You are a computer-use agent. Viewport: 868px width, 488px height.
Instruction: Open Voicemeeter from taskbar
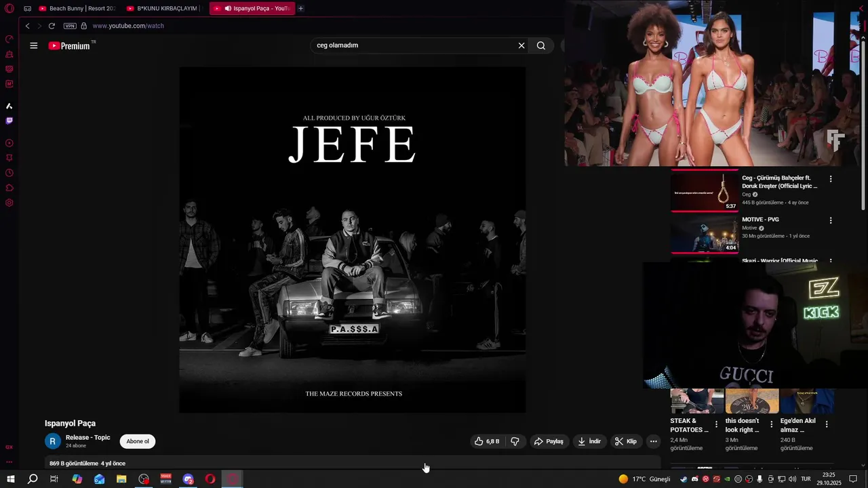166,479
